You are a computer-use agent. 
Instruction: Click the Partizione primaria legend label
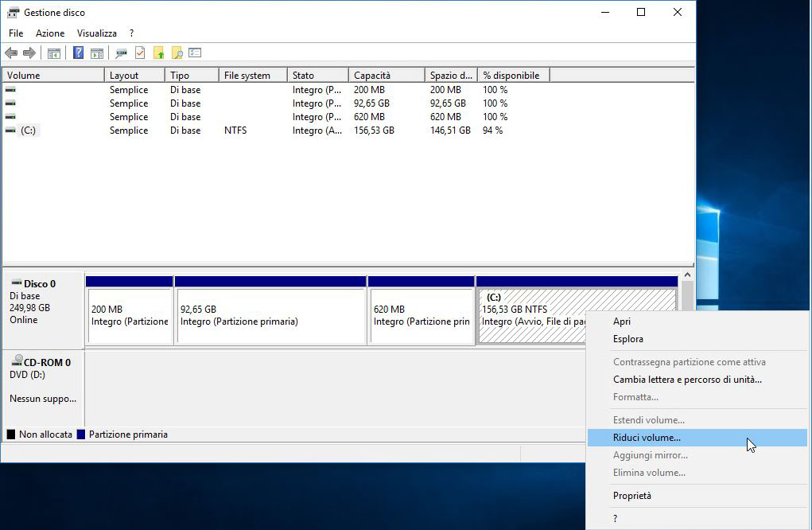coord(128,435)
